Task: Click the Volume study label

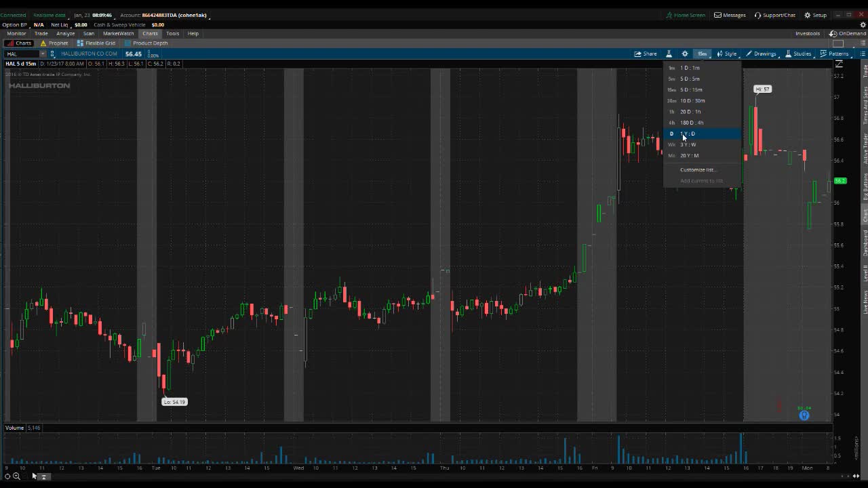Action: [15, 428]
